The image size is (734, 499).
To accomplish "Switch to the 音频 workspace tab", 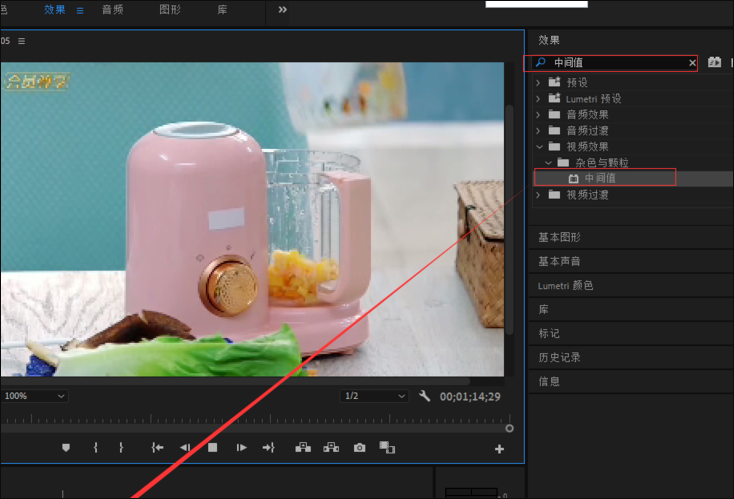I will (113, 9).
